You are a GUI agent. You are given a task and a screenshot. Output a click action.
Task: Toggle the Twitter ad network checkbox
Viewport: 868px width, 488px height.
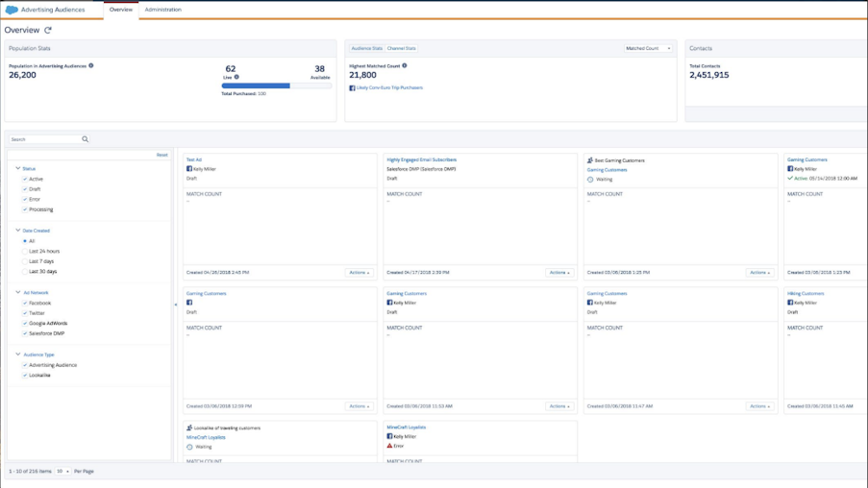click(x=25, y=313)
